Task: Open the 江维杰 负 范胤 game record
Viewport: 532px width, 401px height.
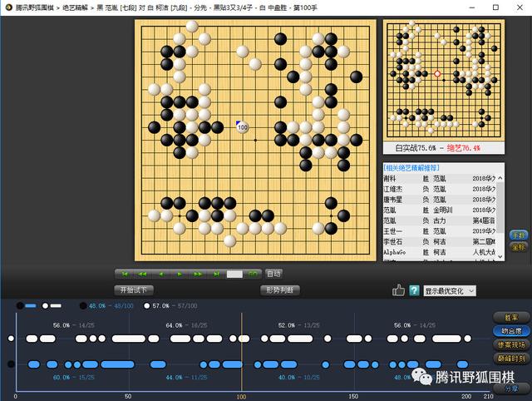Action: point(440,189)
